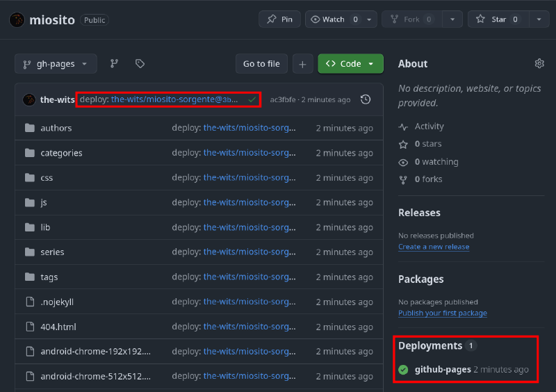Open the github-pages deployment
This screenshot has height=392, width=556.
(443, 369)
